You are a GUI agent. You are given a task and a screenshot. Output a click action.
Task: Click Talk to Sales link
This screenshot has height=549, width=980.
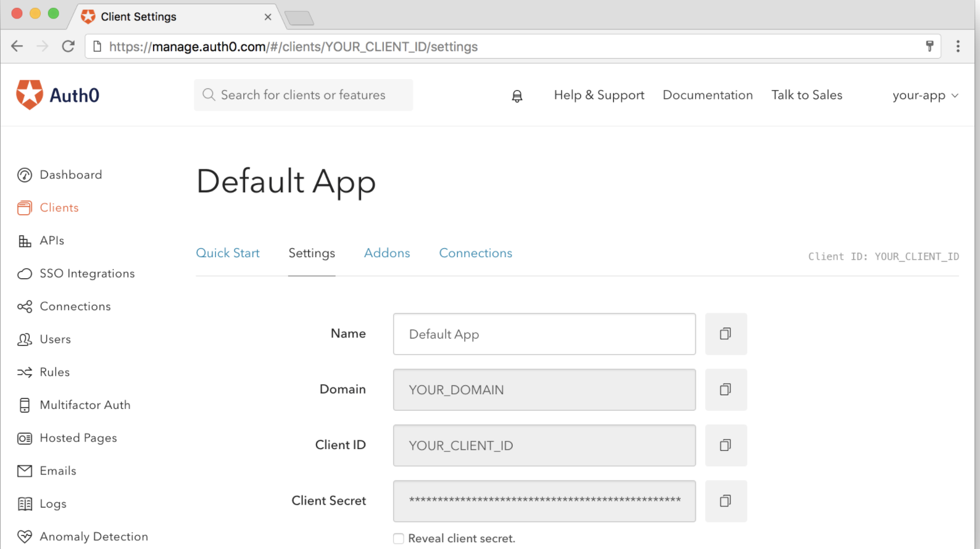[x=807, y=95]
